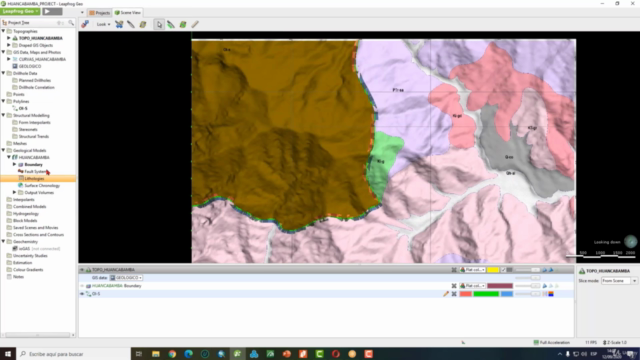Click the project tree horizontal scrollbar
The height and width of the screenshot is (360, 640).
pyautogui.click(x=38, y=335)
